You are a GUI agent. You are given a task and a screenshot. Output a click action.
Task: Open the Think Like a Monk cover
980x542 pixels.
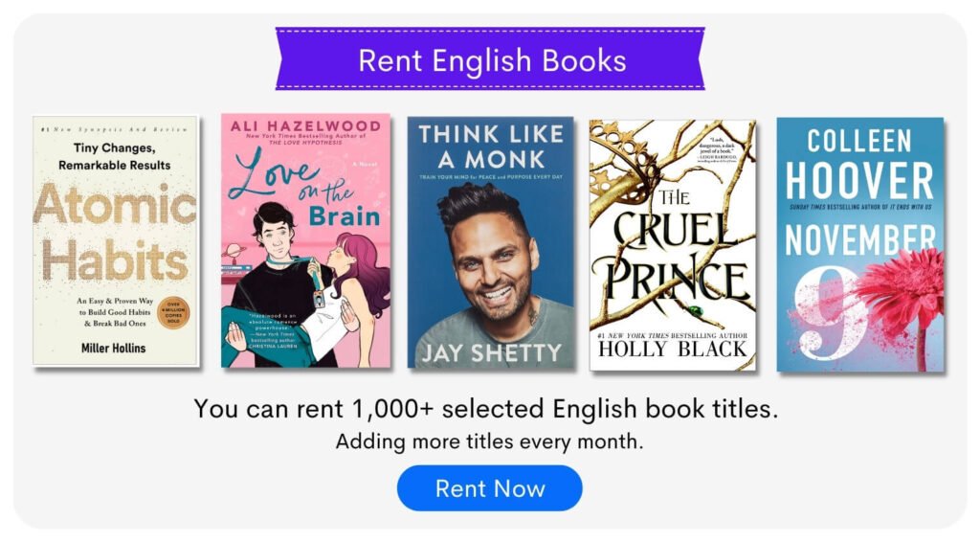pyautogui.click(x=491, y=242)
